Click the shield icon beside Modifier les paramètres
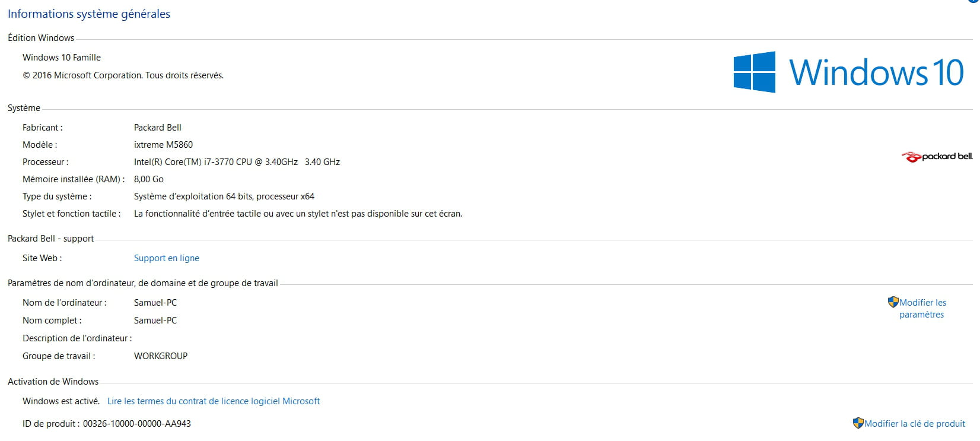This screenshot has width=980, height=441. (893, 302)
